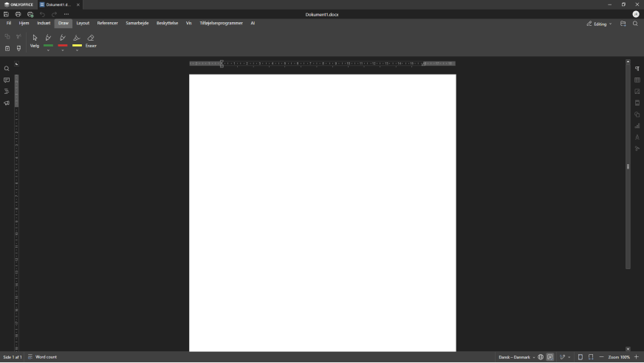The image size is (644, 363).
Task: Toggle spell checking in status bar
Action: click(550, 357)
